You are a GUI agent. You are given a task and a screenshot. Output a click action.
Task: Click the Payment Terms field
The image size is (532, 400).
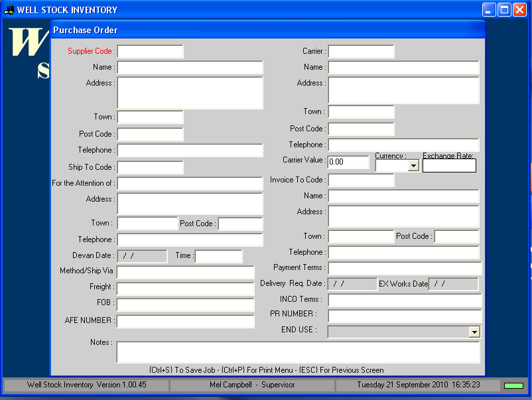(x=405, y=269)
